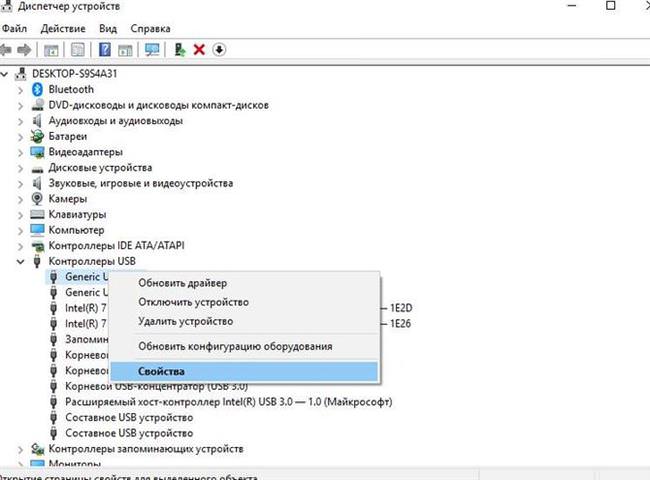Click the Звуковые, игровые speaker icon
The height and width of the screenshot is (480, 650).
coord(37,183)
